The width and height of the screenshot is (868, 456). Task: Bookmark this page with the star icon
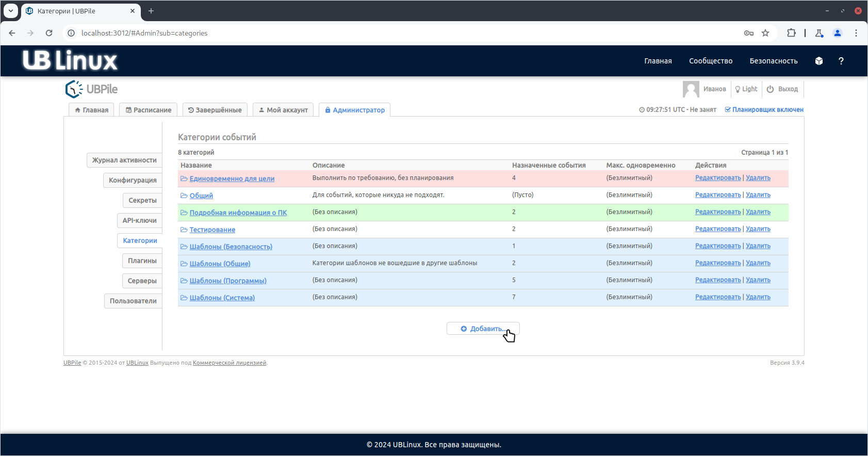point(765,33)
